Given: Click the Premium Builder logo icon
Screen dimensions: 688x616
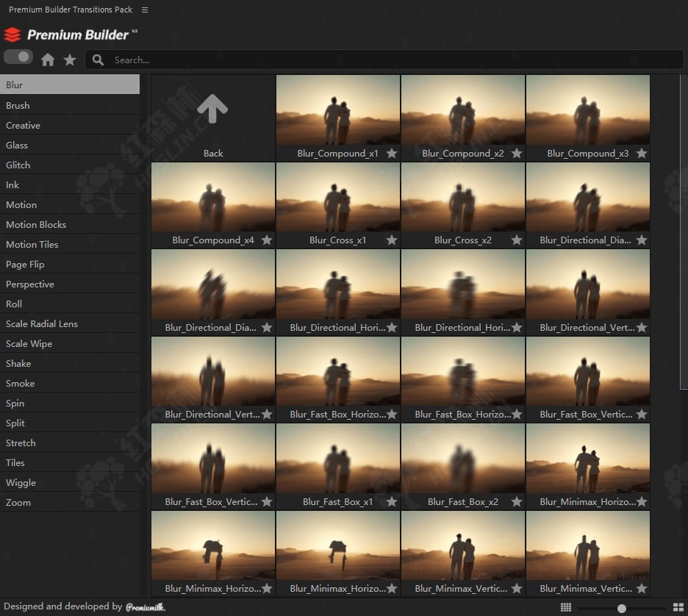Looking at the screenshot, I should (12, 35).
